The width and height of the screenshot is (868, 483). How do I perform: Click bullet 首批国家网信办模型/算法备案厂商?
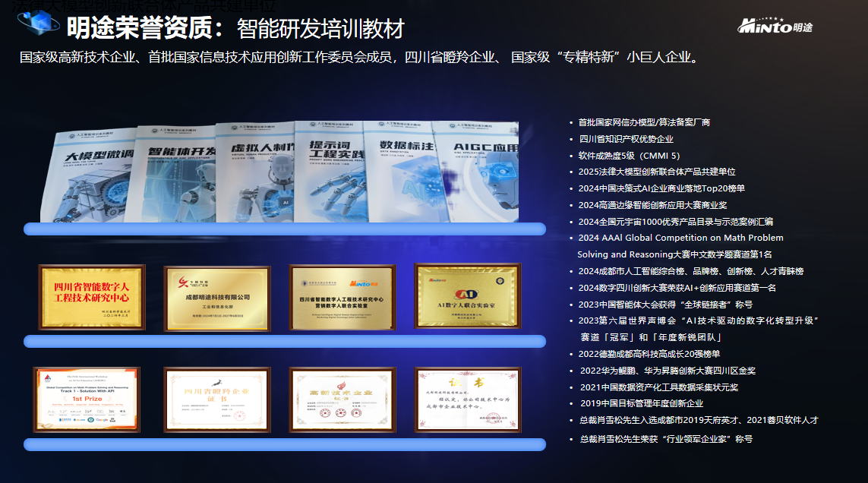(644, 122)
